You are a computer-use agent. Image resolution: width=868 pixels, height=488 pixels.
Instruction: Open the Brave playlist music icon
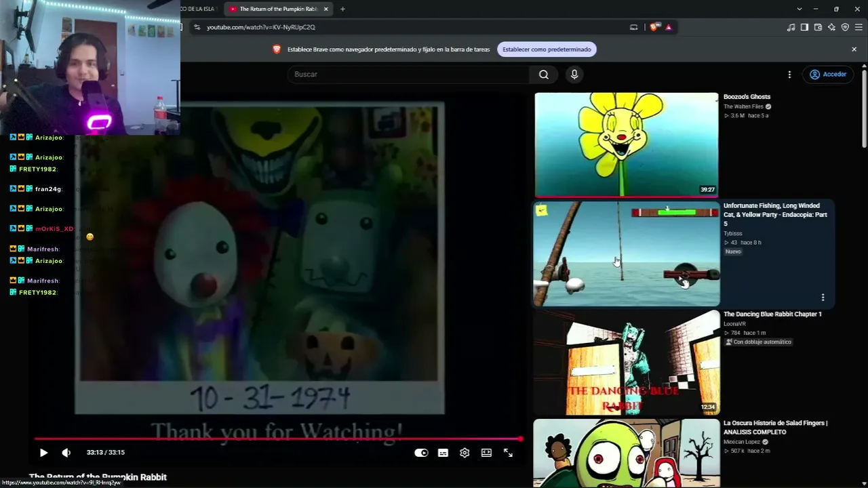point(791,27)
